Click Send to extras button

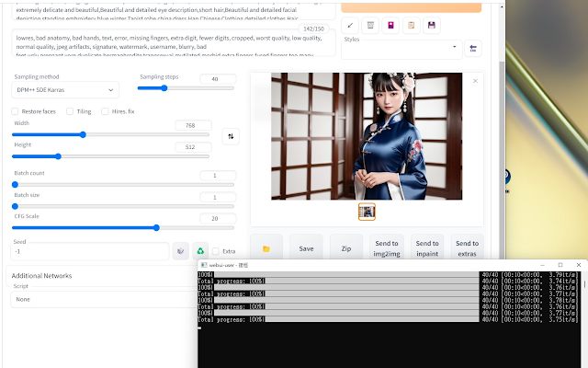pyautogui.click(x=468, y=248)
